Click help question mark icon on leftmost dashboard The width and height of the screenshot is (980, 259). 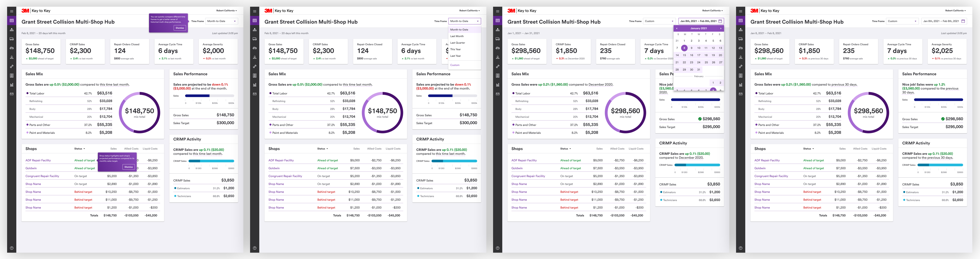[x=12, y=248]
